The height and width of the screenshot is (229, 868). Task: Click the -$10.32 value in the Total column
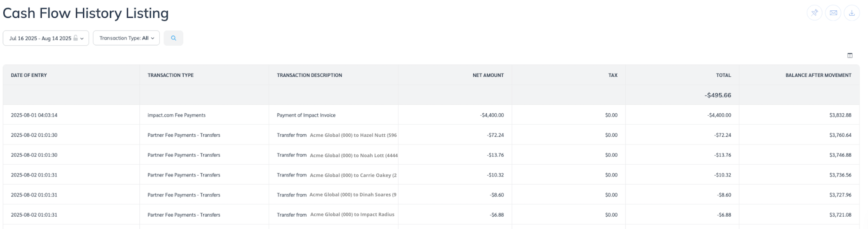click(722, 175)
